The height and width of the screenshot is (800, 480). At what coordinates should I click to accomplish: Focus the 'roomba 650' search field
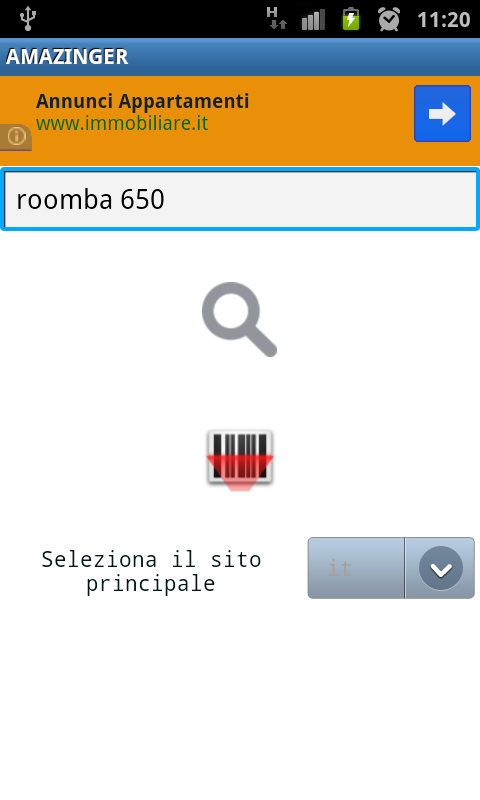pyautogui.click(x=240, y=199)
